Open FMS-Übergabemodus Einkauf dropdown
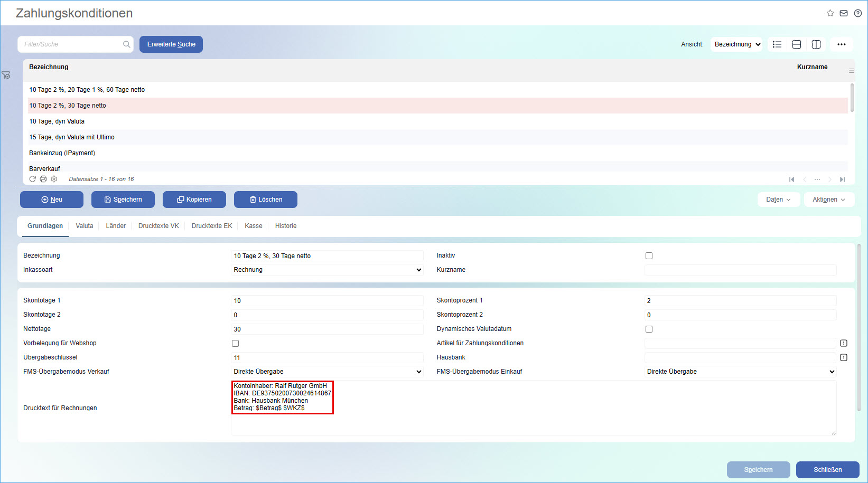Image resolution: width=868 pixels, height=483 pixels. point(741,372)
